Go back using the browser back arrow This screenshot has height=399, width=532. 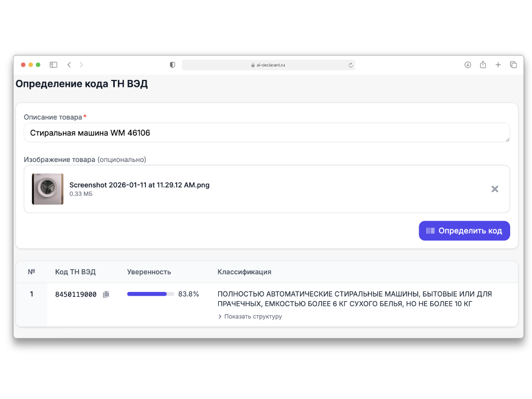pyautogui.click(x=69, y=65)
